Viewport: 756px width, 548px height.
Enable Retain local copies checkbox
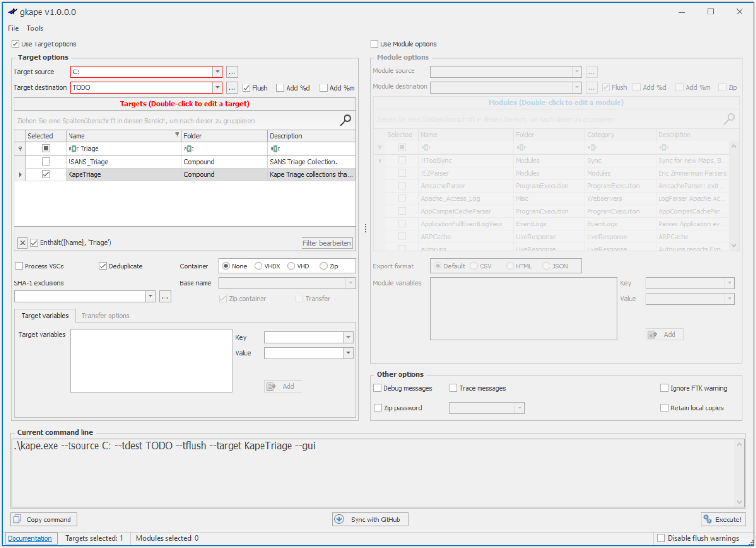tap(664, 408)
